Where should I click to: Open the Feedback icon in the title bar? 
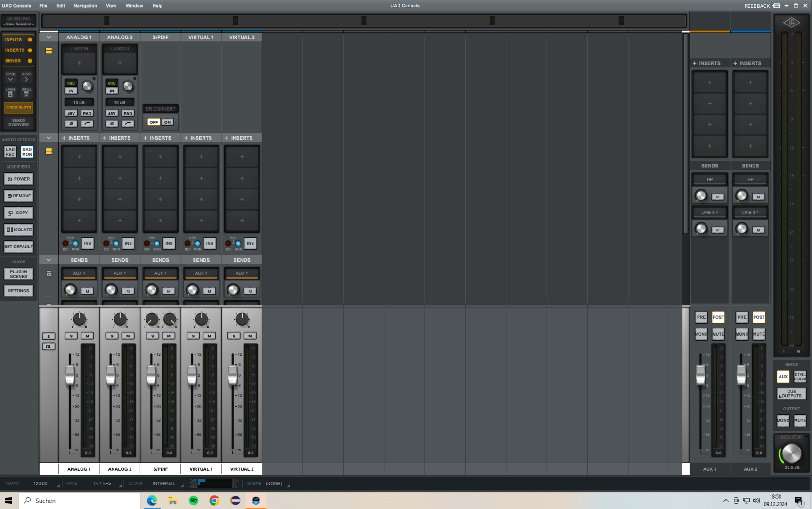pos(776,6)
